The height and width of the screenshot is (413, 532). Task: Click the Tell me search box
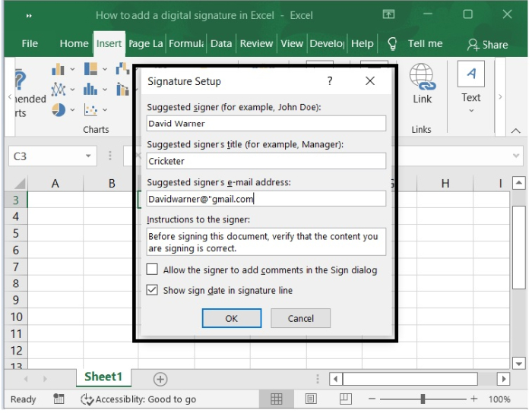[x=425, y=44]
